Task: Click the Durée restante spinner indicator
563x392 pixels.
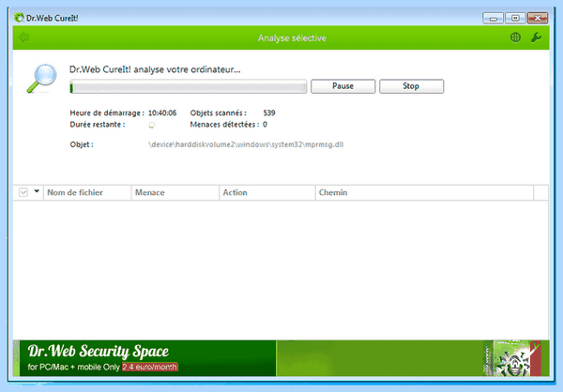Action: [x=151, y=125]
